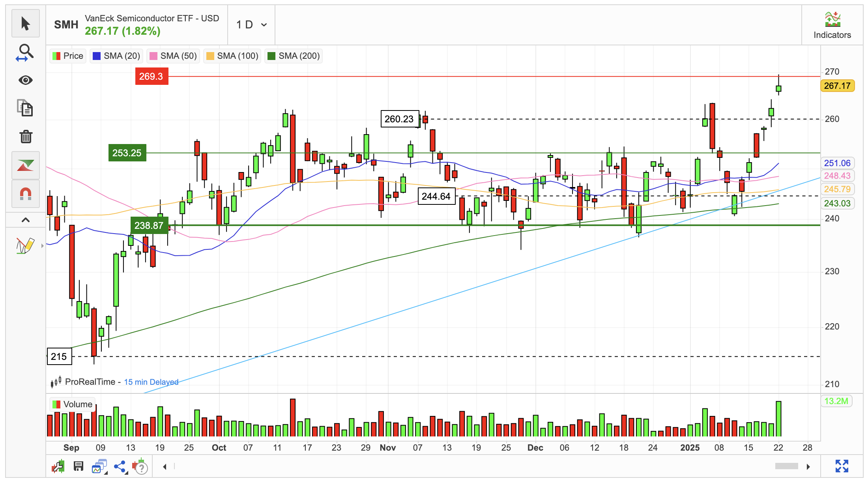Click the 267.17 (1.82%) quote text
This screenshot has width=868, height=483.
coord(123,31)
